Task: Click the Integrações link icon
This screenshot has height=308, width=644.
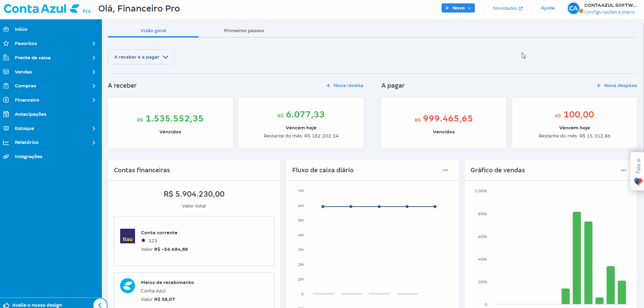Action: pyautogui.click(x=6, y=156)
